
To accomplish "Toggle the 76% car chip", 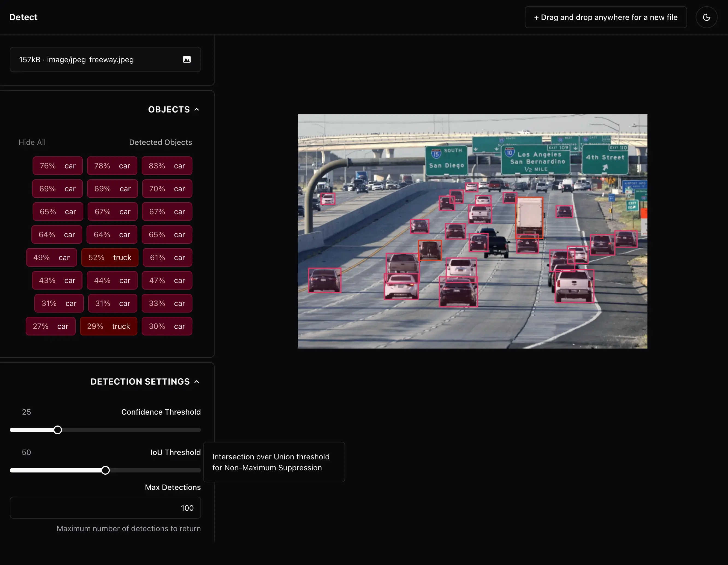I will tap(57, 166).
